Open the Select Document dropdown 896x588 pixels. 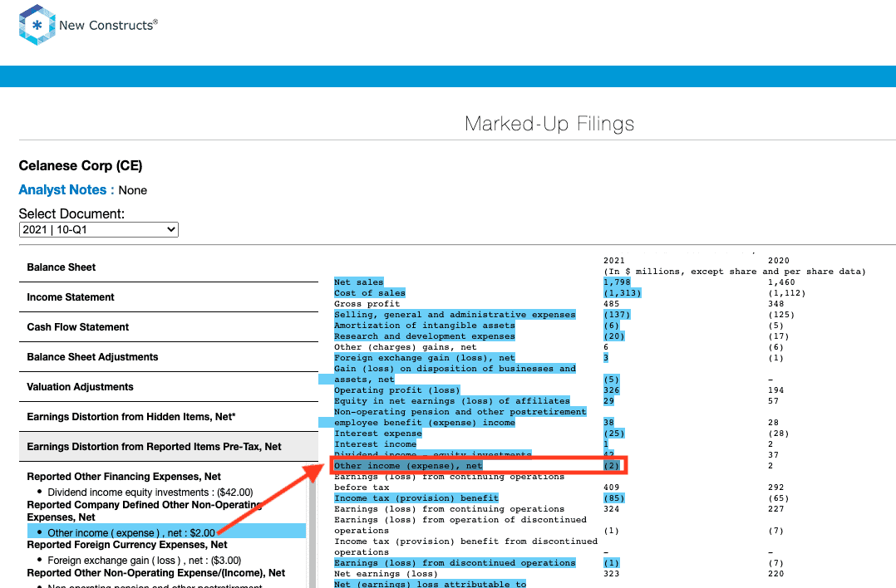coord(98,229)
